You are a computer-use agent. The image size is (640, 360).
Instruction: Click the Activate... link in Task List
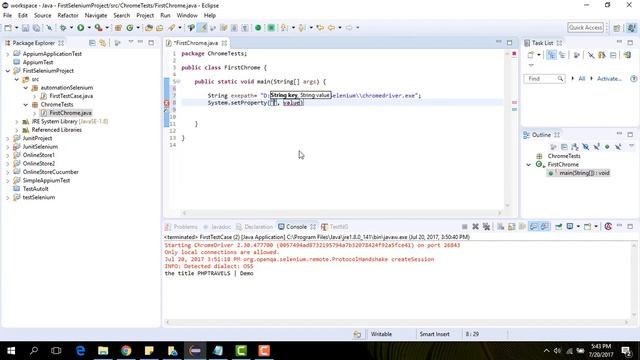609,78
